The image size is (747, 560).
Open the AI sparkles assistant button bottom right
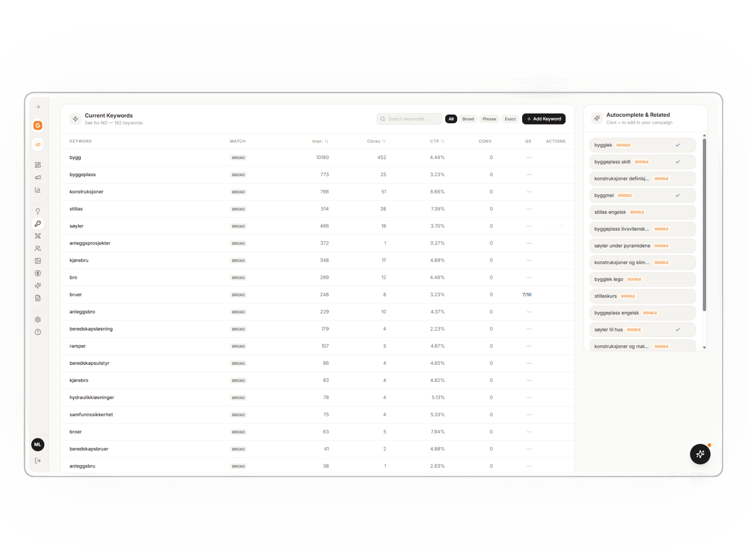point(700,454)
